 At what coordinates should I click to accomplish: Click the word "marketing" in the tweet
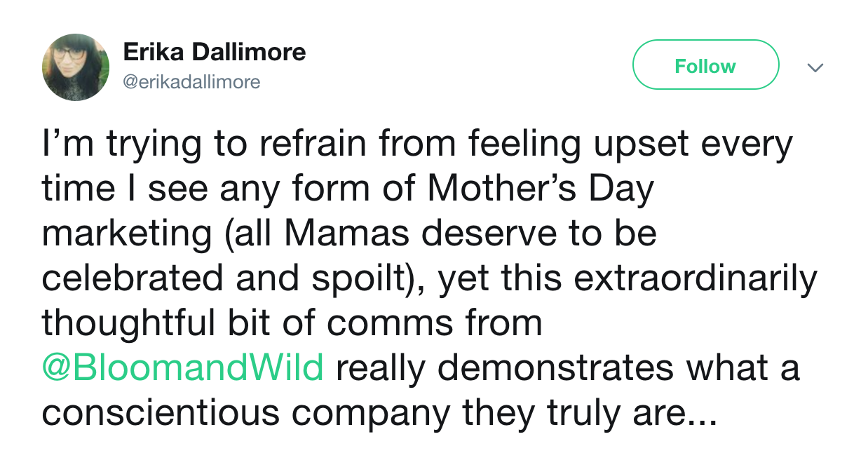126,234
